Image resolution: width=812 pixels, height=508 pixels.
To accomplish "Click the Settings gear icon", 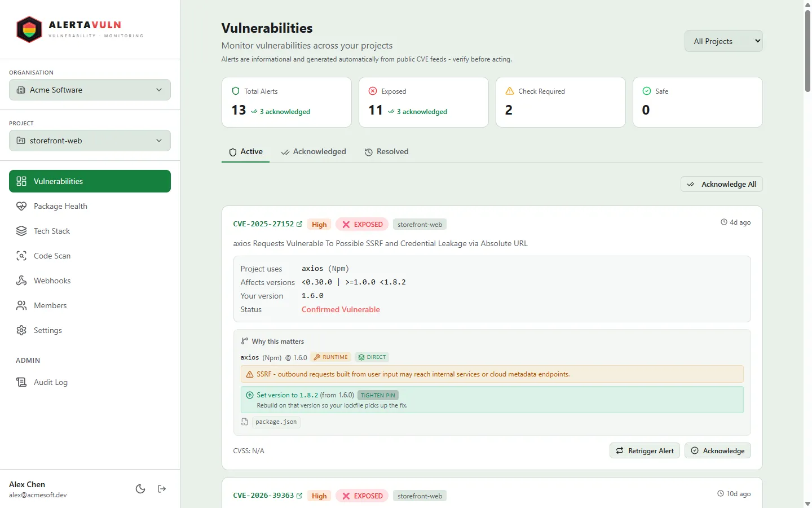I will coord(21,330).
